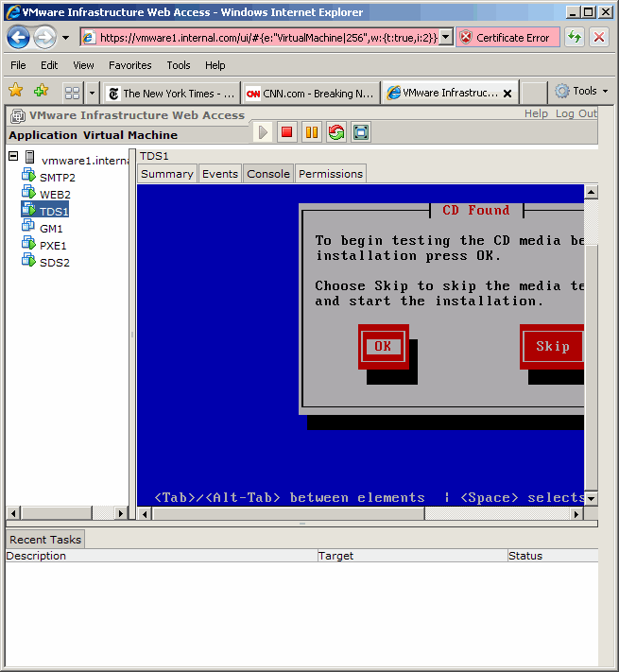Image resolution: width=619 pixels, height=672 pixels.
Task: Click the browser Back arrow button
Action: tap(18, 38)
